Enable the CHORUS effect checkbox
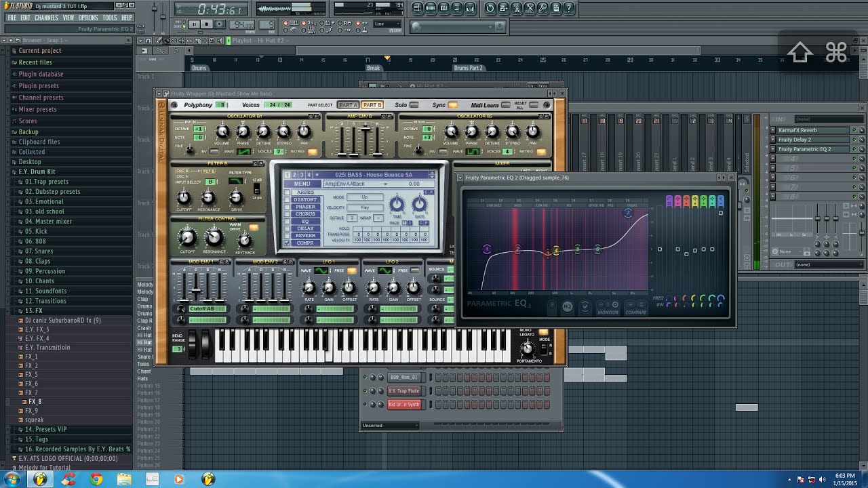This screenshot has width=868, height=488. click(287, 214)
